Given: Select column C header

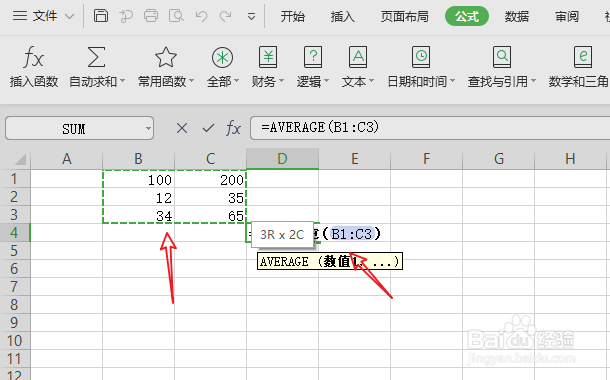Looking at the screenshot, I should point(210,159).
